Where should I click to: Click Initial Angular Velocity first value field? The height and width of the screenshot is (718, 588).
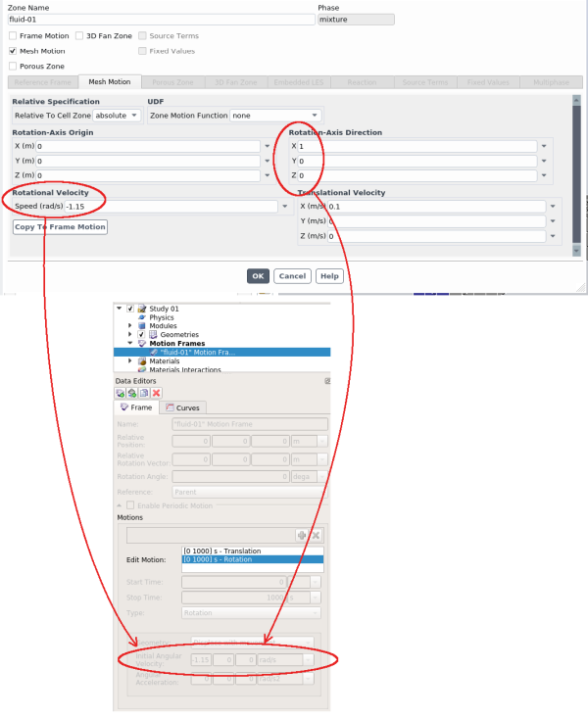[x=201, y=660]
